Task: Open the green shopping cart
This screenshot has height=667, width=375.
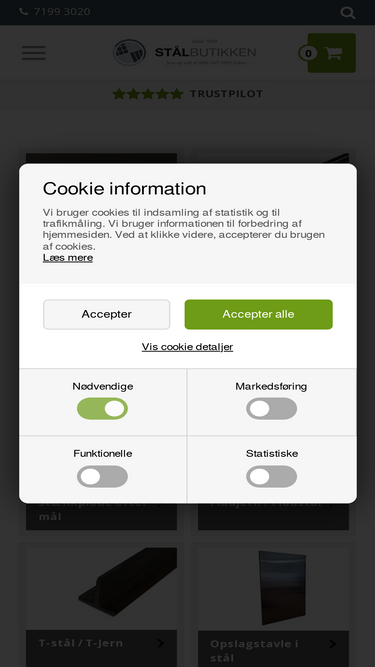Action: click(332, 53)
